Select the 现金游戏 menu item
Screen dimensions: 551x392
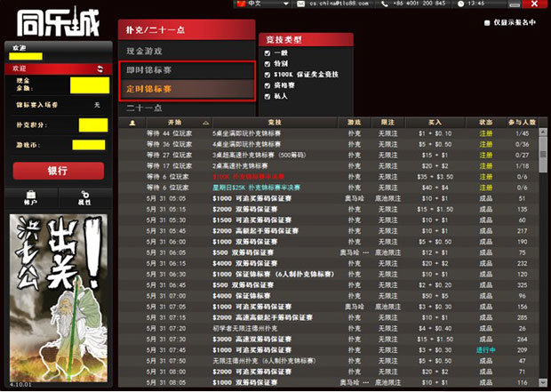tap(187, 51)
